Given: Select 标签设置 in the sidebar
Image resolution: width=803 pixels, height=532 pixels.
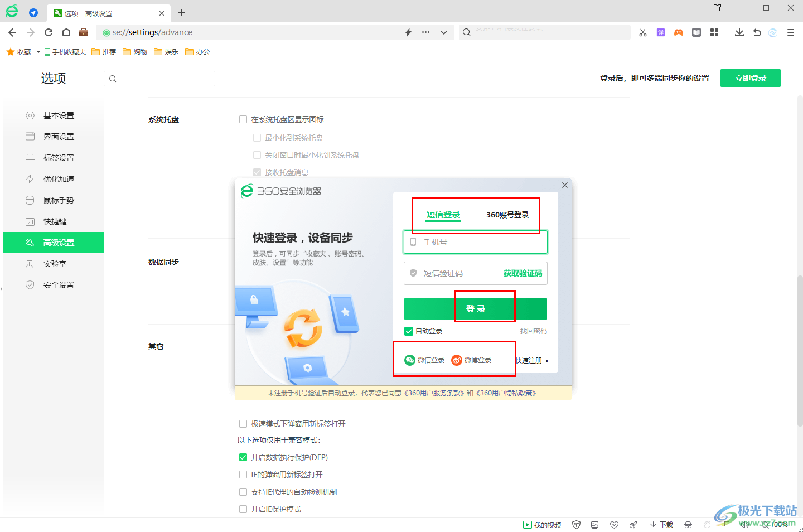Looking at the screenshot, I should [x=54, y=158].
